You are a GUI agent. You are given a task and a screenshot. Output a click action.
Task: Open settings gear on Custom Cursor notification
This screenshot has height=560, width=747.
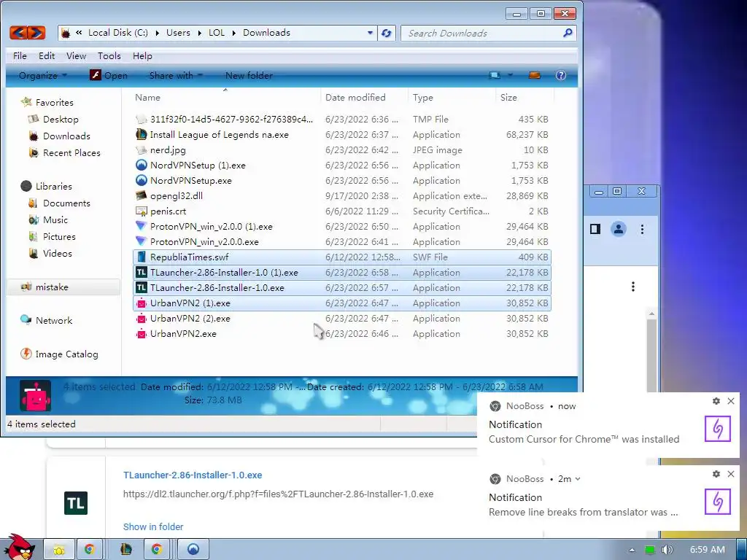point(716,401)
